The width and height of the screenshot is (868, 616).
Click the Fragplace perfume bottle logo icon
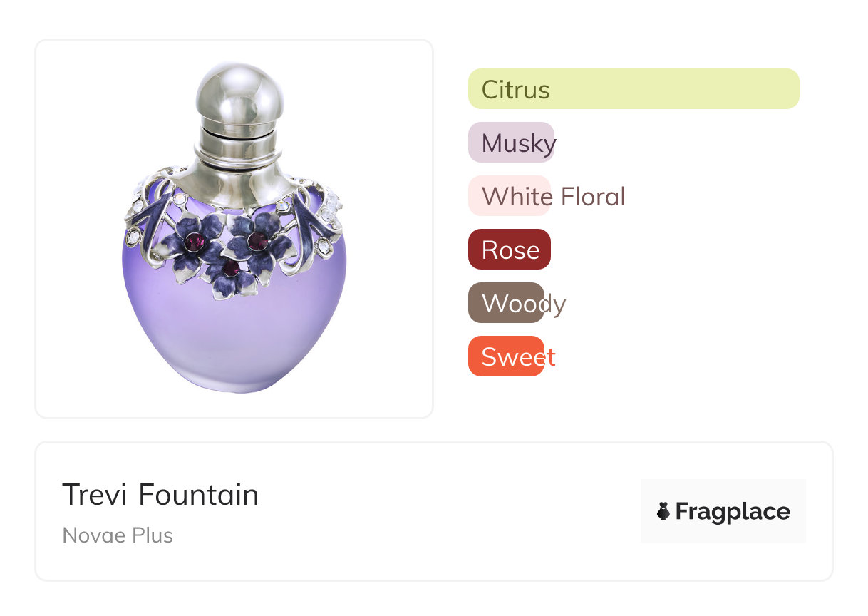663,511
